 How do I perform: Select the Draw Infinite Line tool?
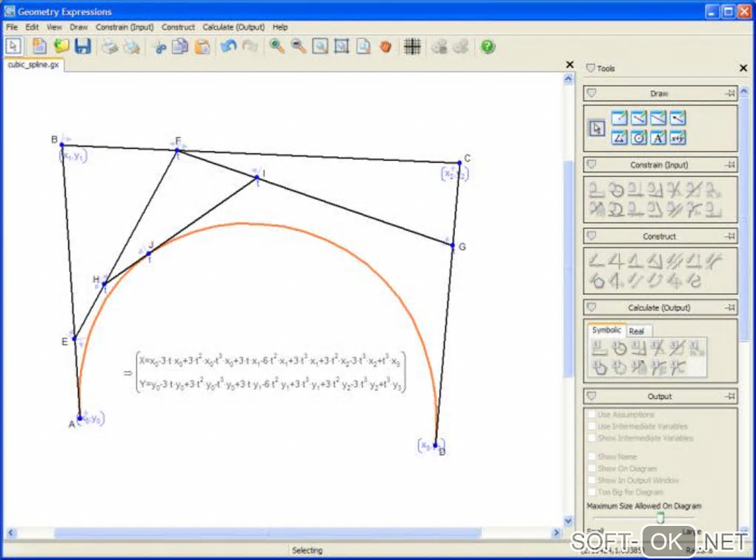pyautogui.click(x=658, y=118)
